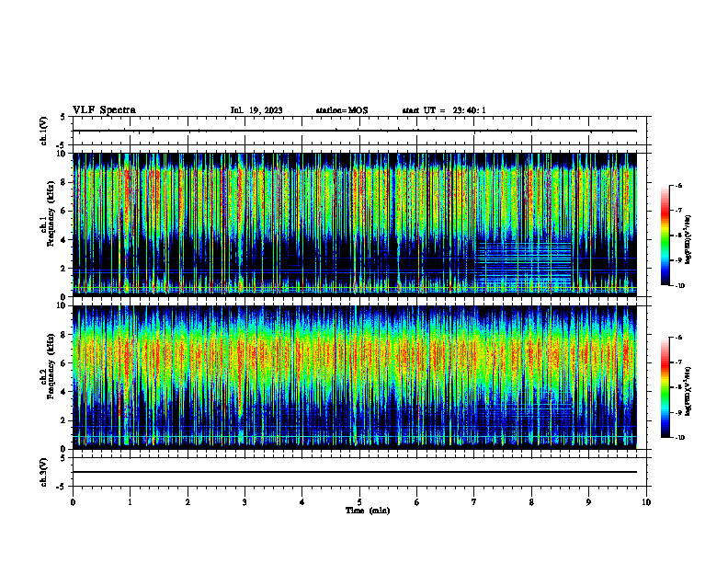Viewport: 728px width, 563px height.
Task: Click the 'Time (min)' x-axis label
Action: [368, 511]
